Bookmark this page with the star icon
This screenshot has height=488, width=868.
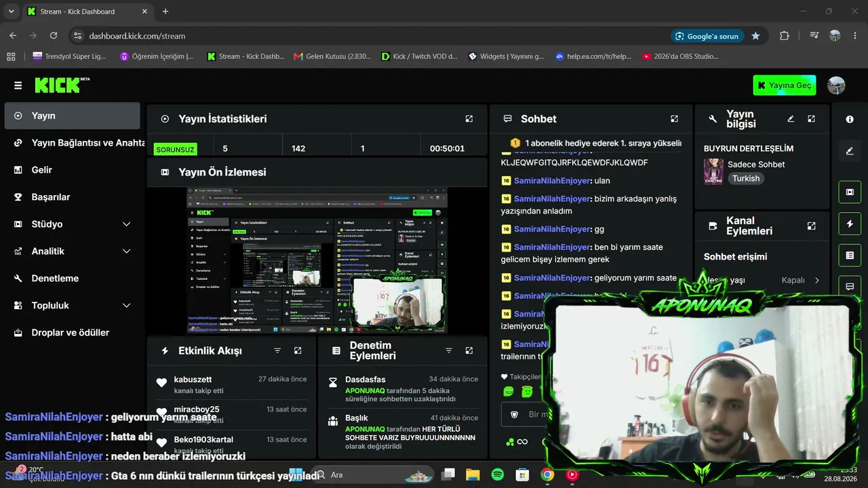click(755, 36)
